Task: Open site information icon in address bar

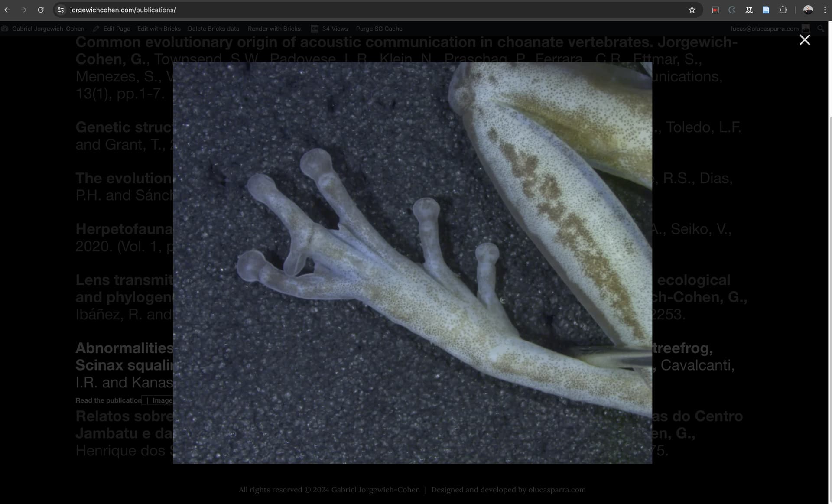Action: [61, 10]
